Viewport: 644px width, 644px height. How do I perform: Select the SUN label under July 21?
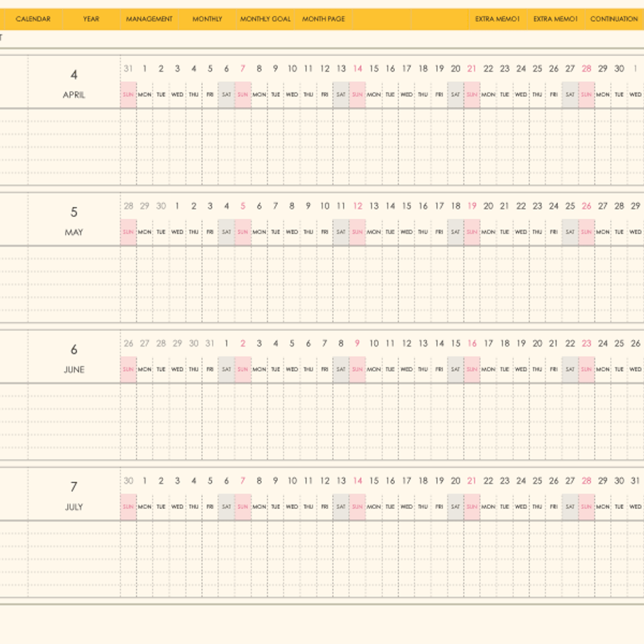[x=472, y=507]
